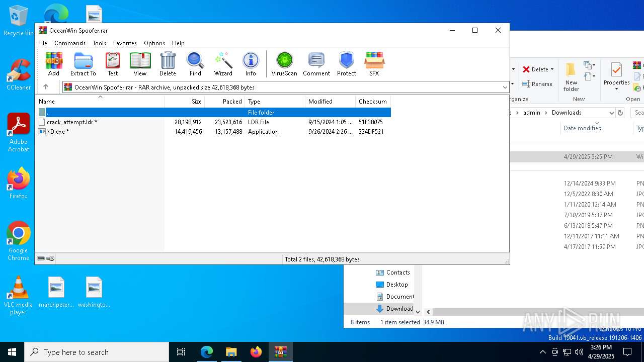The height and width of the screenshot is (362, 644).
Task: Select Desktop in Explorer navigation pane
Action: (x=392, y=285)
